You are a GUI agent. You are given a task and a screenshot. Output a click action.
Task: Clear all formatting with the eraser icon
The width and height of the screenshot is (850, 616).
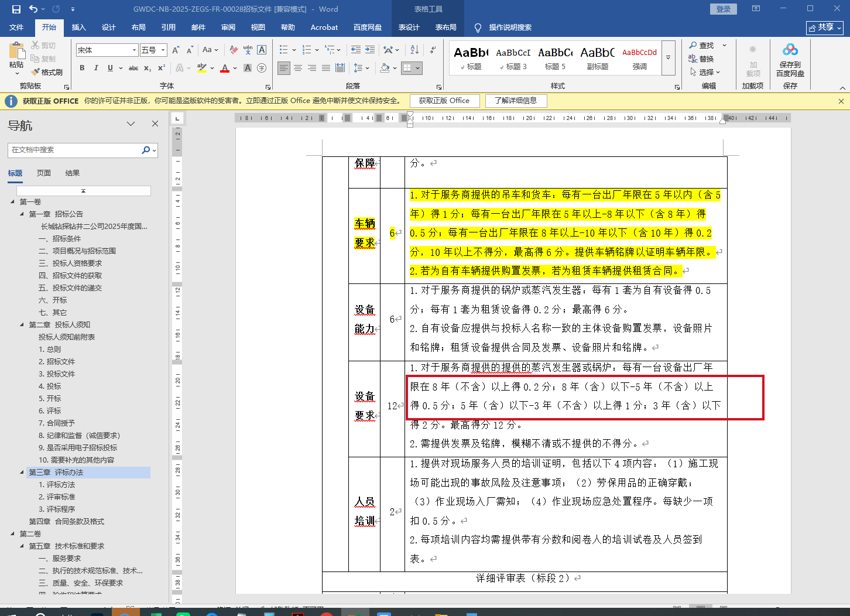click(234, 50)
